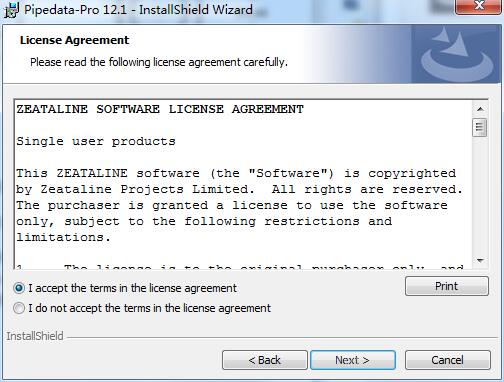Click the license text scroll down arrow
Screen dimensions: 504x382
click(480, 260)
